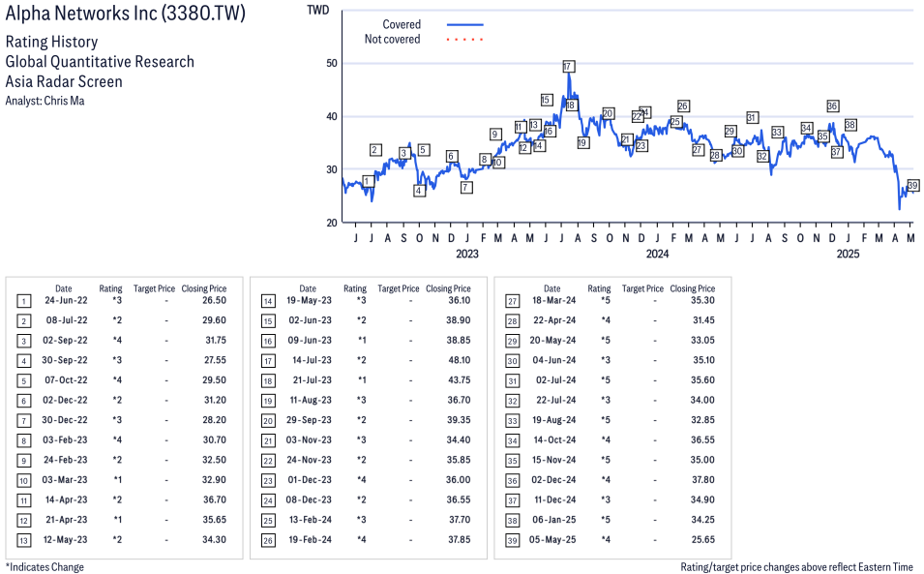The image size is (924, 574).
Task: Click the 'Global Quantitative Research' line
Action: point(100,62)
